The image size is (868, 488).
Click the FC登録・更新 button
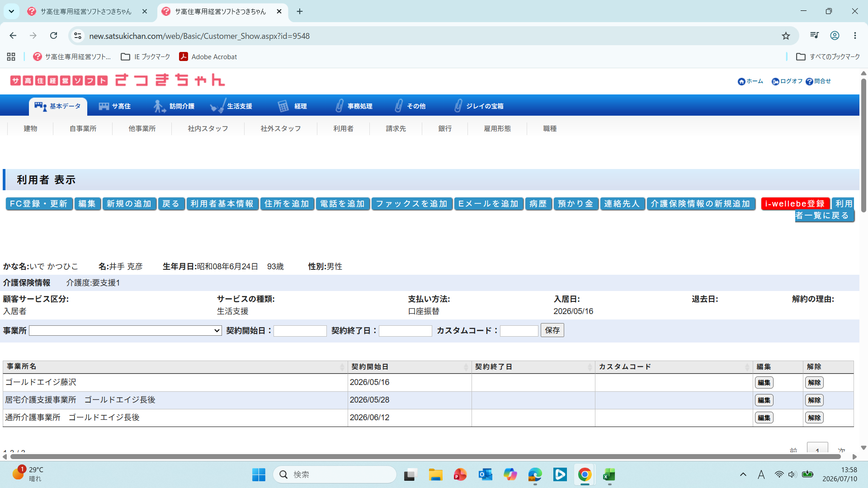click(39, 204)
